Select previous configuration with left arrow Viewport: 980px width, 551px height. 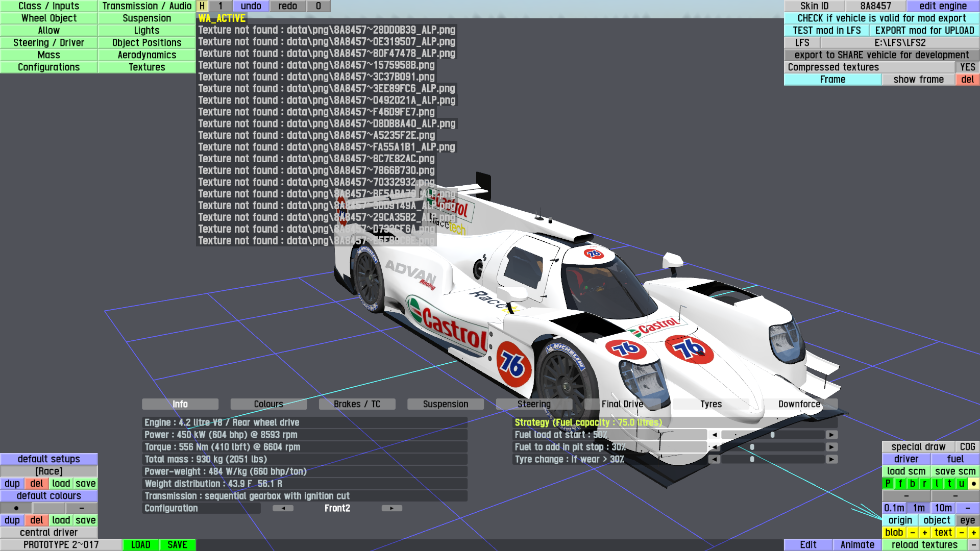coord(283,508)
